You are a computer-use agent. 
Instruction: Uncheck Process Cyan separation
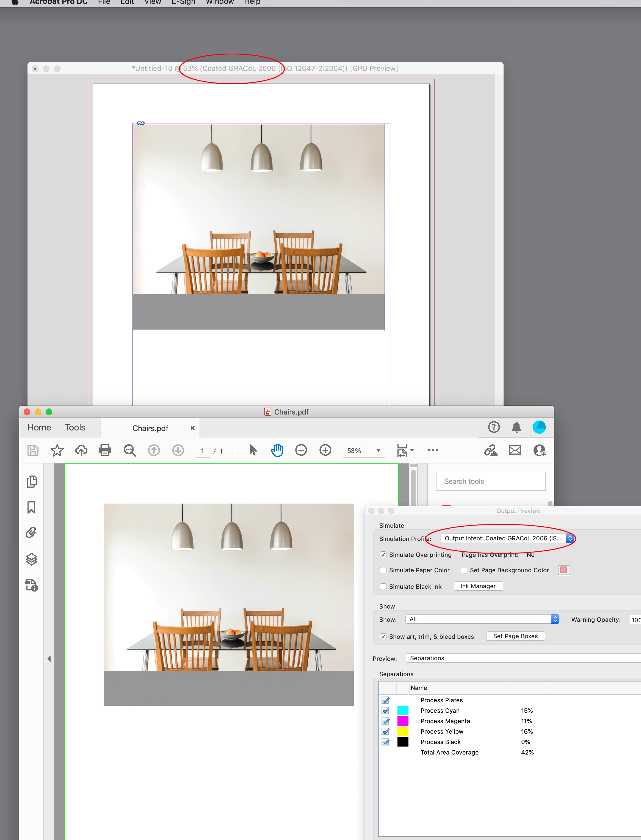[386, 710]
